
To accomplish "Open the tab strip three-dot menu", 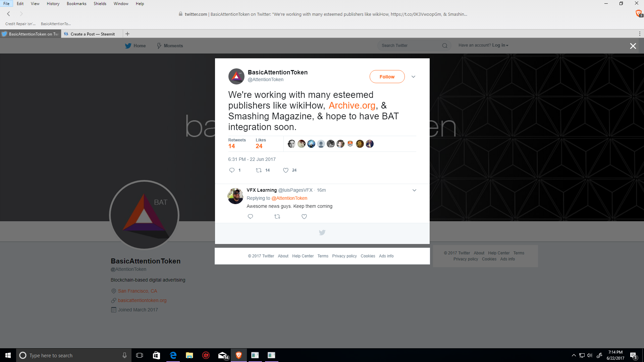I will pyautogui.click(x=640, y=34).
